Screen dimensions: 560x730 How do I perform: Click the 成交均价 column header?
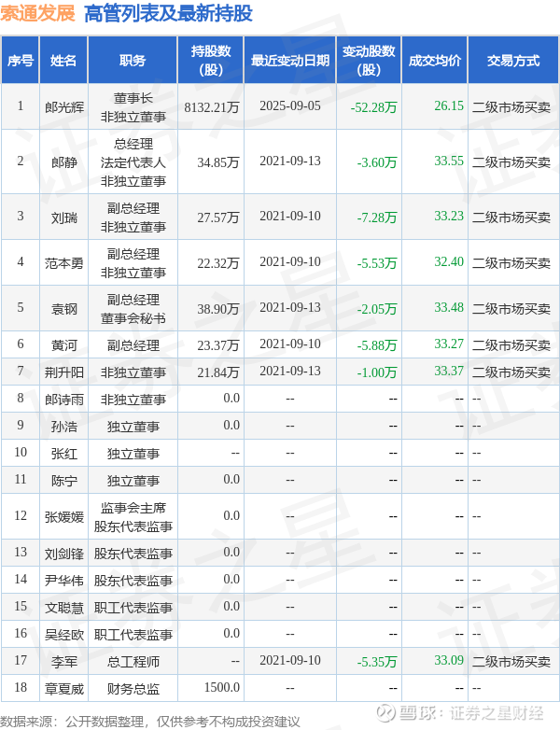click(x=435, y=61)
